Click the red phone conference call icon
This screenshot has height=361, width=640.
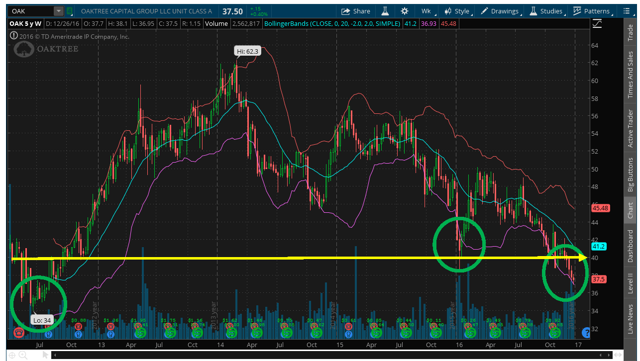pos(18,333)
